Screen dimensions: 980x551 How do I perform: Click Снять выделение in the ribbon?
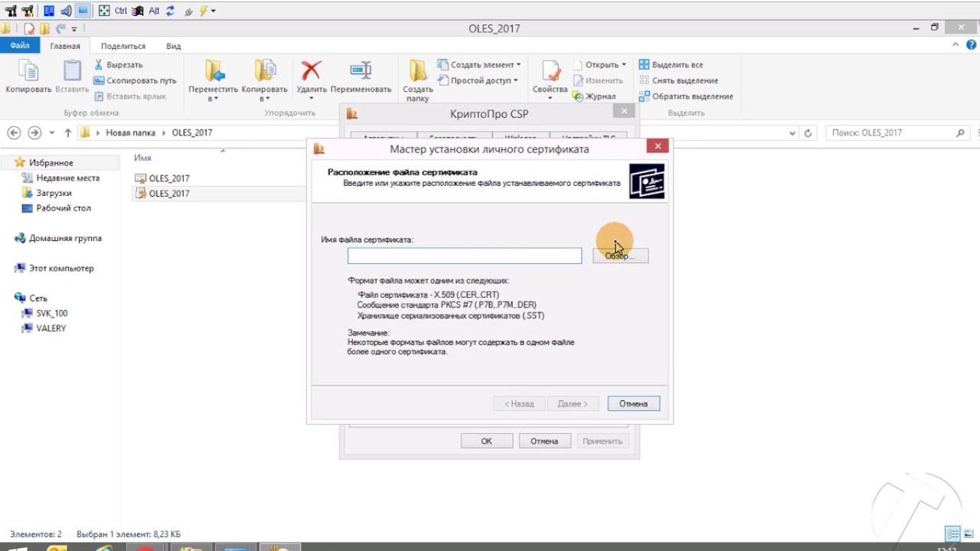click(678, 80)
